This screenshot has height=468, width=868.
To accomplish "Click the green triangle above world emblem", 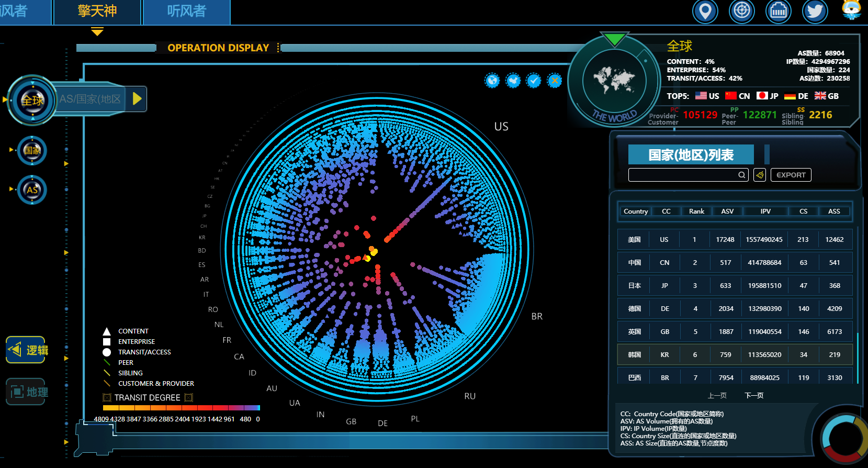I will (x=614, y=39).
